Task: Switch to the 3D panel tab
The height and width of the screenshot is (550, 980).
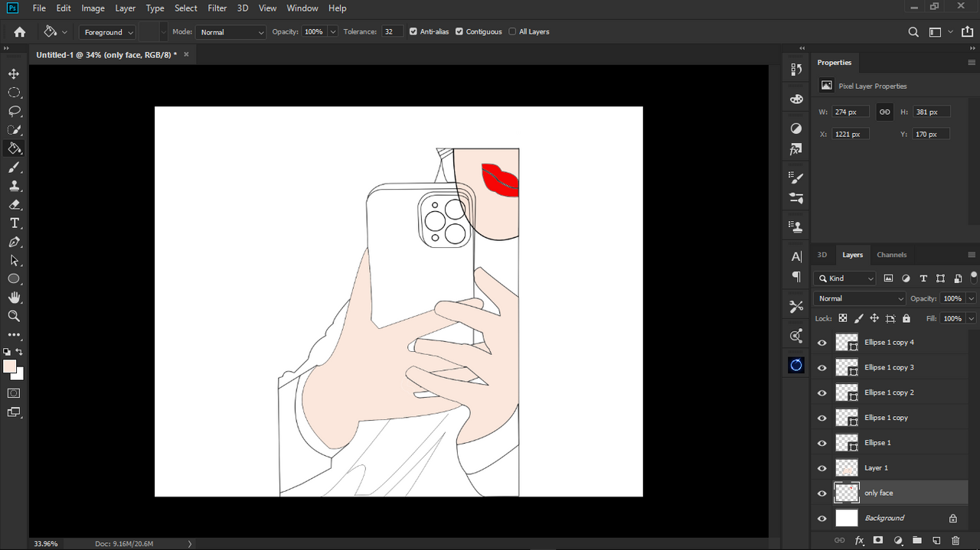Action: coord(822,255)
